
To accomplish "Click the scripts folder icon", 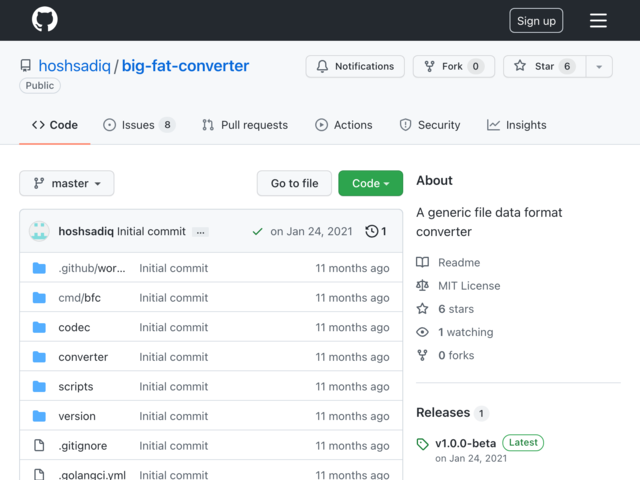I will [x=39, y=387].
